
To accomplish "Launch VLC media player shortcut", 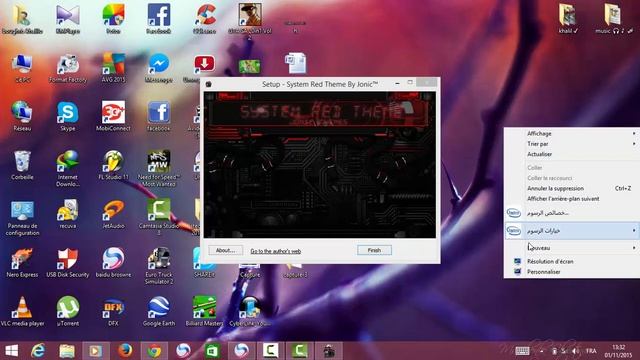I will (x=22, y=311).
